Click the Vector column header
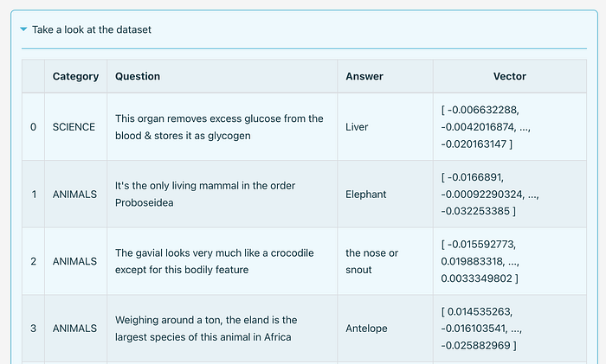Screen dimensions: 606x364 tap(509, 76)
